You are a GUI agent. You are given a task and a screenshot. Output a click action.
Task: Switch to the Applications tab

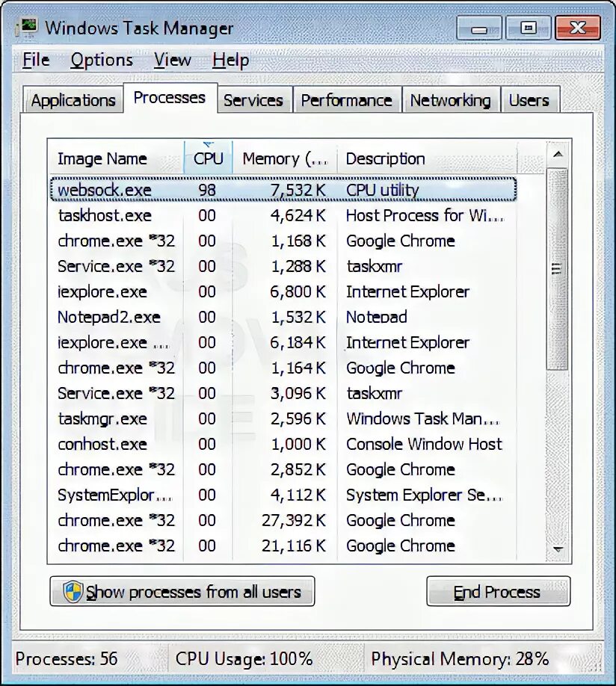[x=73, y=100]
